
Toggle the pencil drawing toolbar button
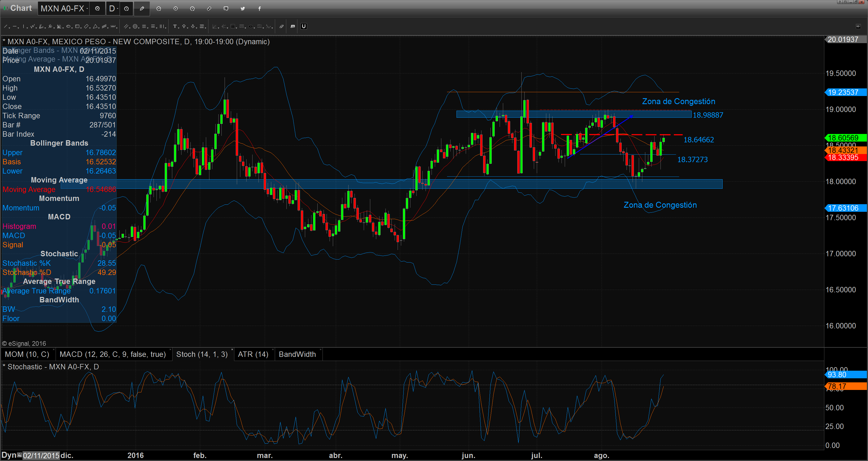pyautogui.click(x=142, y=8)
